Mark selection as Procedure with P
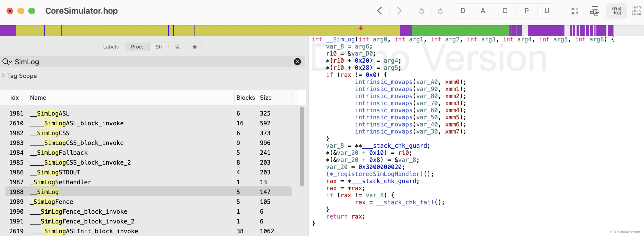Screen dimensions: 644x236 [x=527, y=11]
